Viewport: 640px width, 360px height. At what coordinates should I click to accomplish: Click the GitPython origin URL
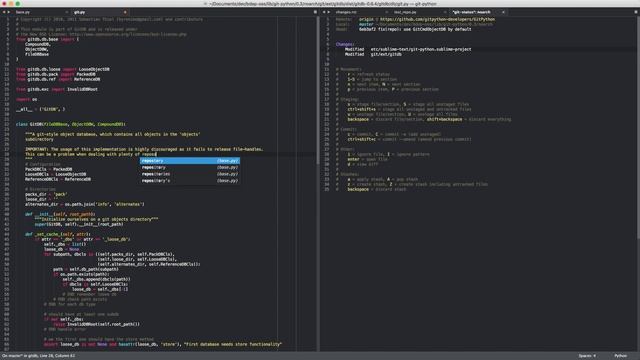[x=438, y=19]
